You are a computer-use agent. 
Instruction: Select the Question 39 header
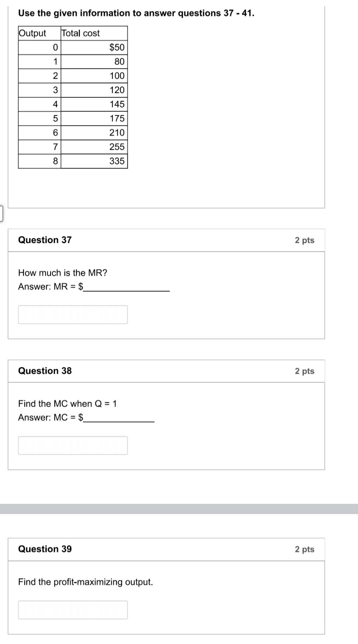point(45,549)
